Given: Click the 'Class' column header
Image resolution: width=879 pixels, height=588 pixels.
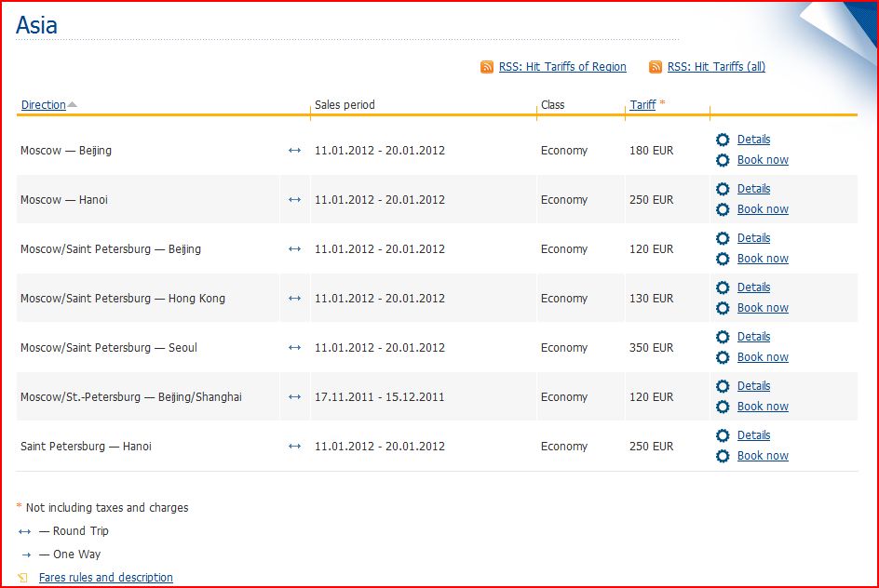Looking at the screenshot, I should 553,105.
